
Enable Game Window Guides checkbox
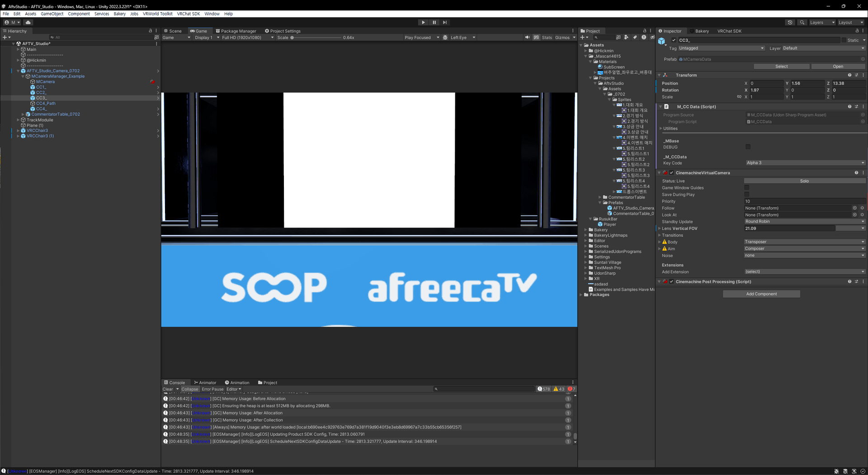click(747, 188)
